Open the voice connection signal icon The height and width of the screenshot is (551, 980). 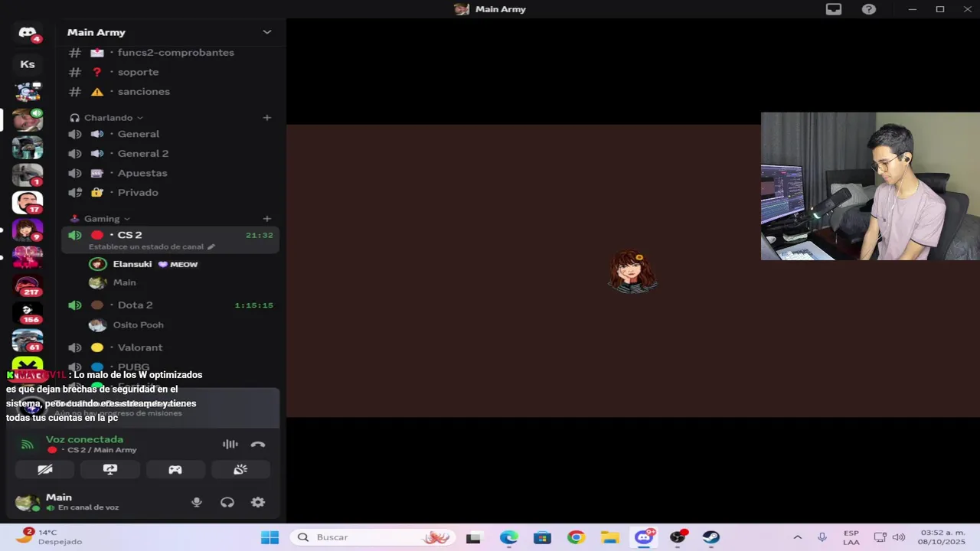click(x=28, y=445)
